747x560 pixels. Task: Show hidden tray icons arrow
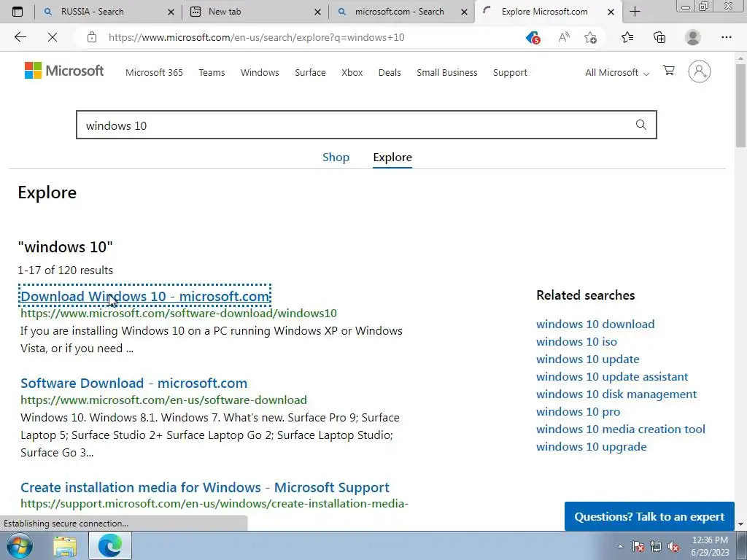pyautogui.click(x=620, y=546)
